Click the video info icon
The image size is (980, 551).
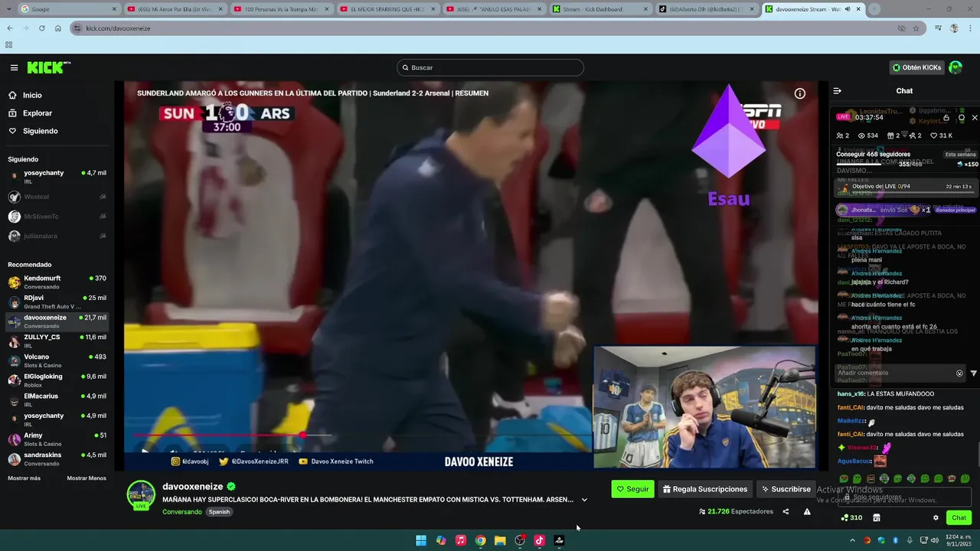800,93
